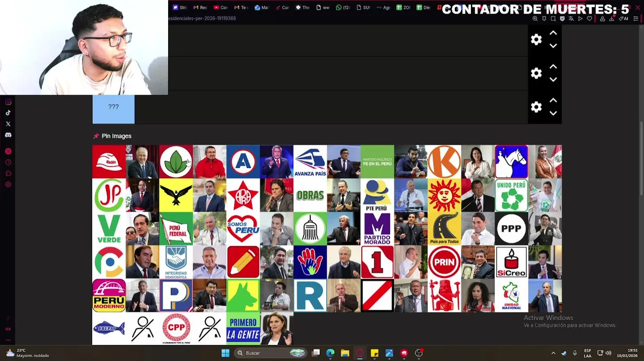Select the green broom party logo

(x=310, y=229)
